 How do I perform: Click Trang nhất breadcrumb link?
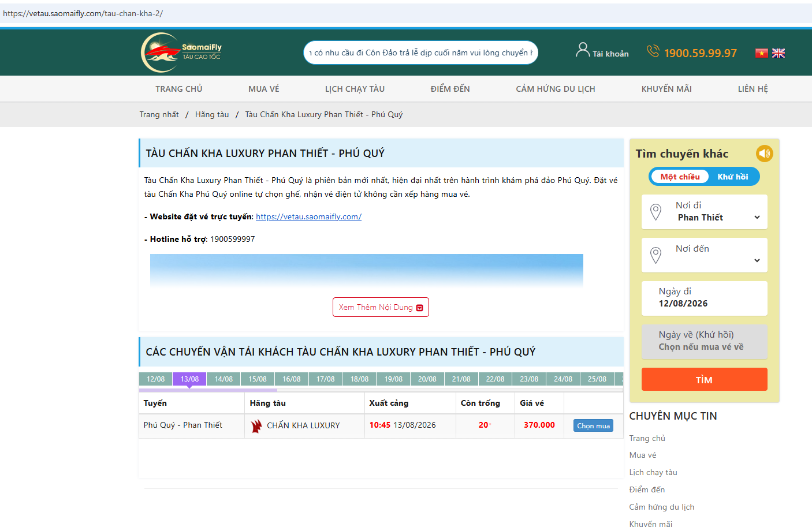159,114
